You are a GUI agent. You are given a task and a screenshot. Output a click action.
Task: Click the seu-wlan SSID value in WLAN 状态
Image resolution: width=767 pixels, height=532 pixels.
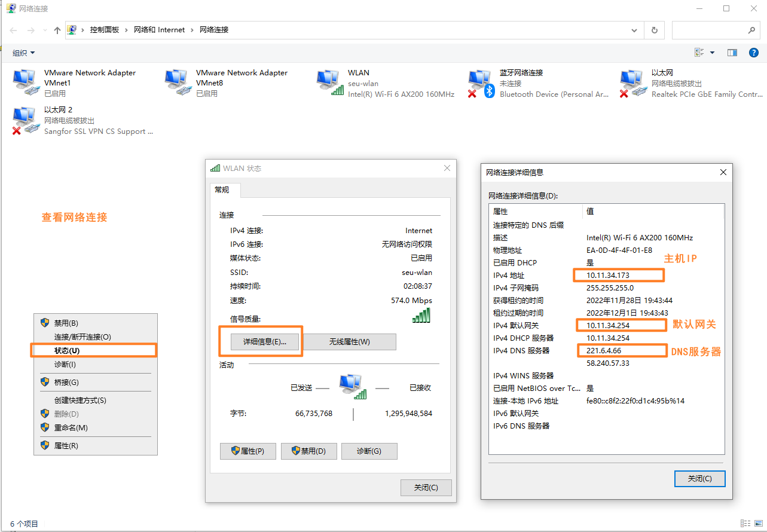[417, 273]
